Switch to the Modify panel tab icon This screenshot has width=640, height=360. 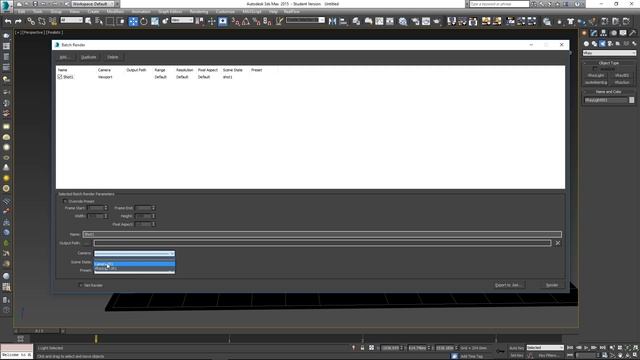[x=594, y=33]
